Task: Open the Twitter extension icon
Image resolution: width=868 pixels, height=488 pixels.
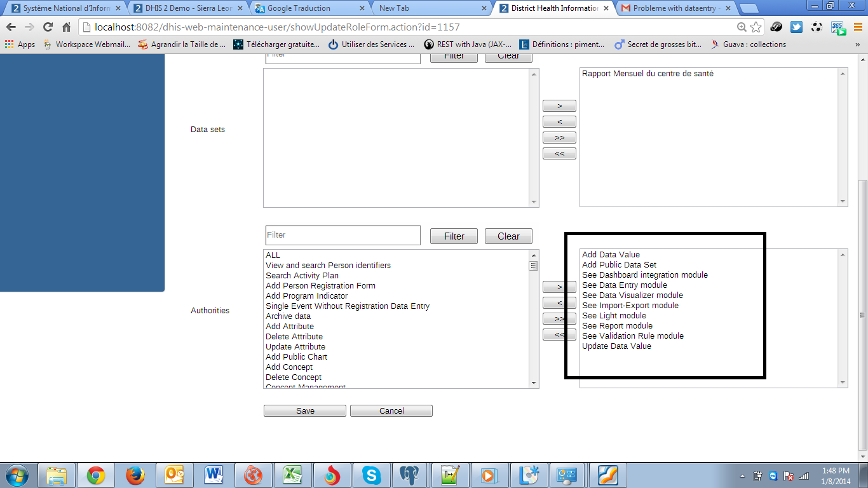Action: click(x=796, y=27)
